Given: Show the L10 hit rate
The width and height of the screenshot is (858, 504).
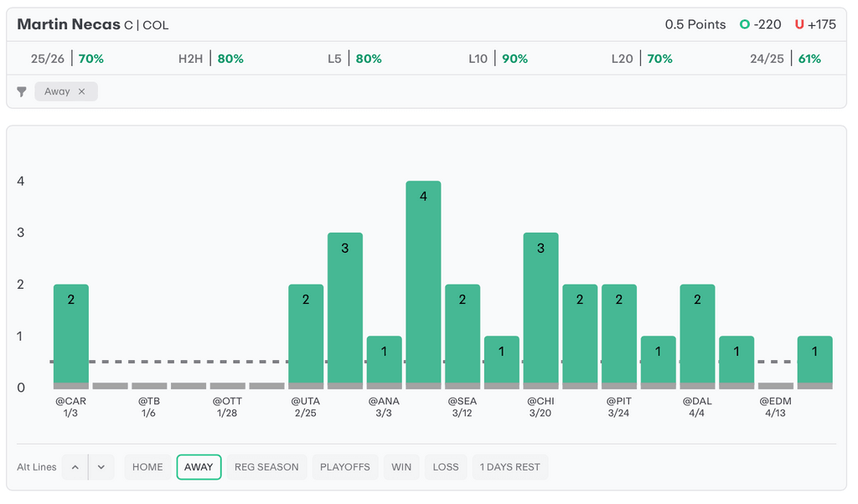Looking at the screenshot, I should pyautogui.click(x=498, y=59).
